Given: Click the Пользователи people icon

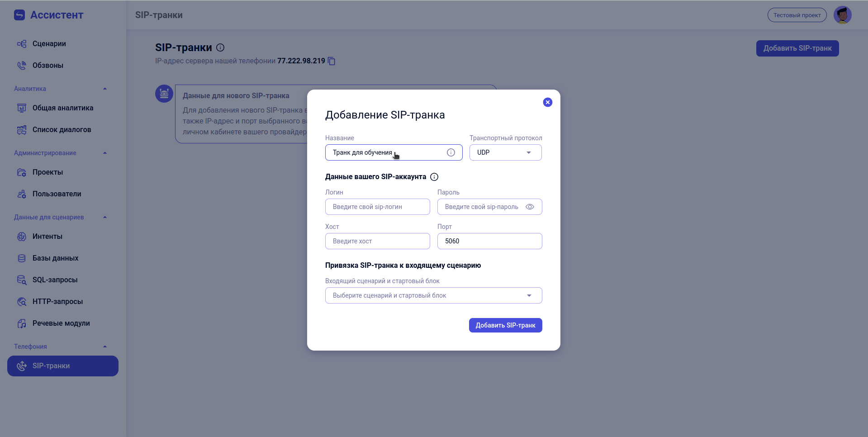Looking at the screenshot, I should coord(22,194).
